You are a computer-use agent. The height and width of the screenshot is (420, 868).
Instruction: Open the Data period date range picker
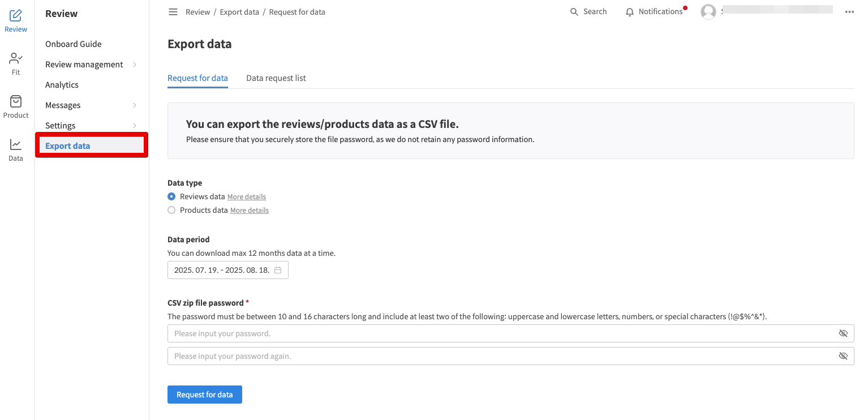coord(227,270)
